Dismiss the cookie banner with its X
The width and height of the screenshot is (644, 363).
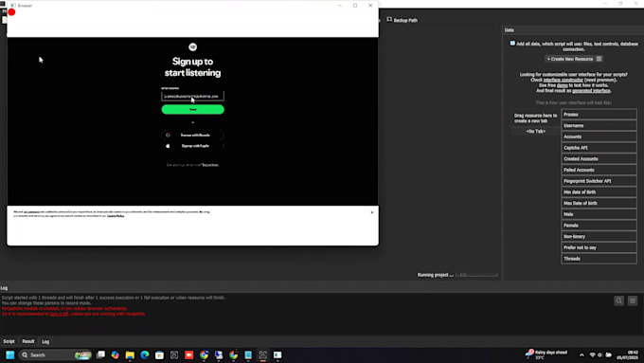coord(372,212)
